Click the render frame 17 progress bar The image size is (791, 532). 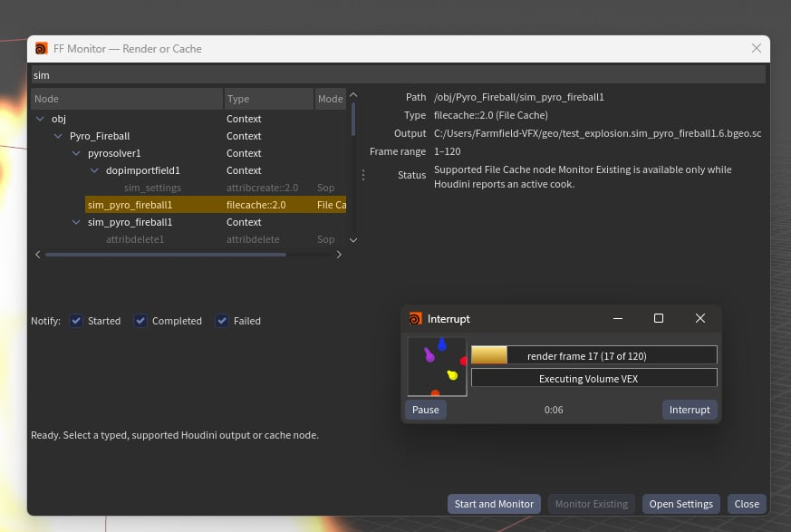coord(593,355)
